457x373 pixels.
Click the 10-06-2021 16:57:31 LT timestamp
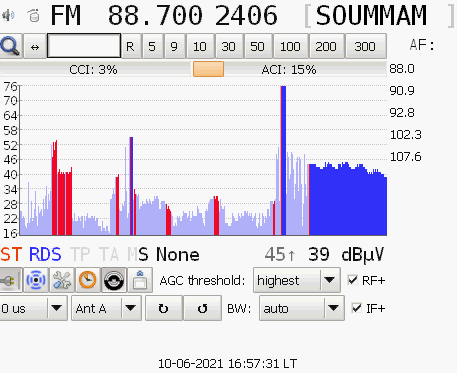tap(227, 363)
